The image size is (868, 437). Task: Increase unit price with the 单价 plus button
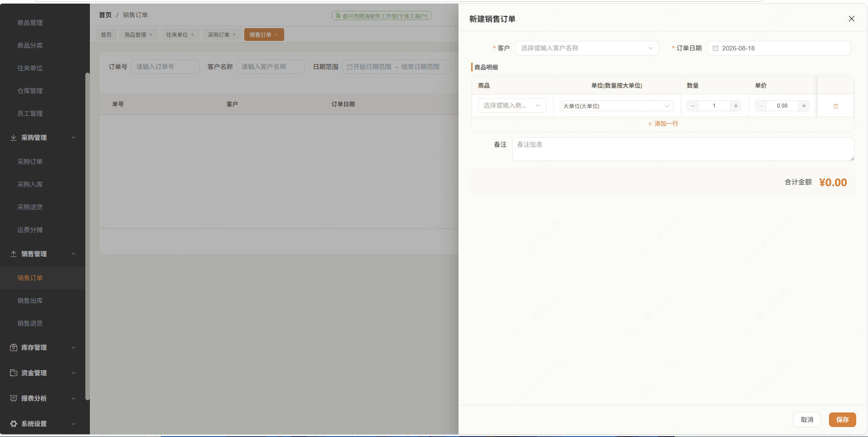804,106
